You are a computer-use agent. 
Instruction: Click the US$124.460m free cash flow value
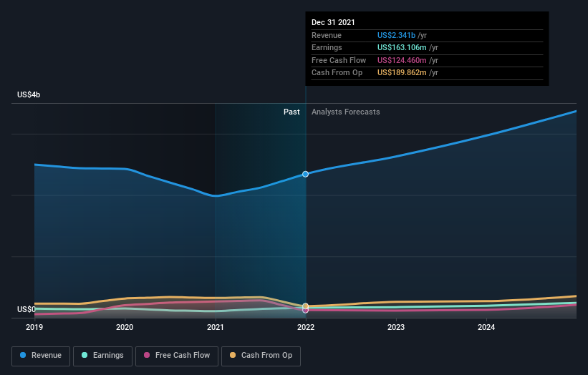[402, 60]
